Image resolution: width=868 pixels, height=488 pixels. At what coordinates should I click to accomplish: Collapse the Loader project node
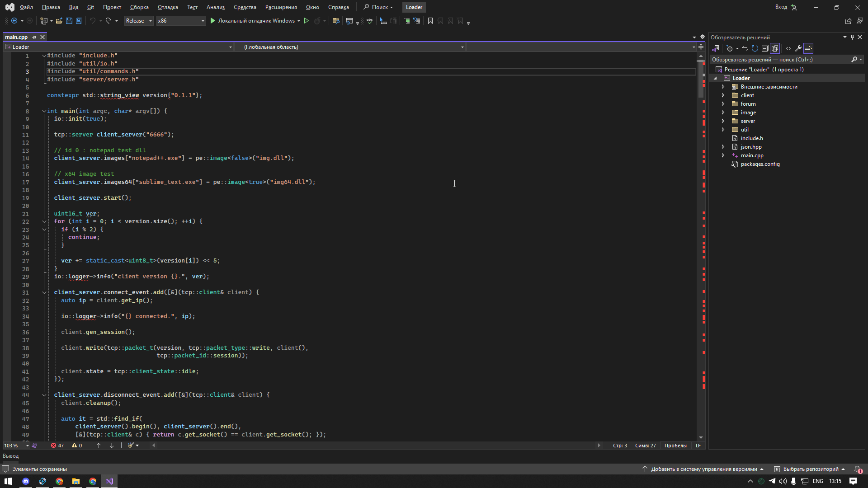click(715, 78)
